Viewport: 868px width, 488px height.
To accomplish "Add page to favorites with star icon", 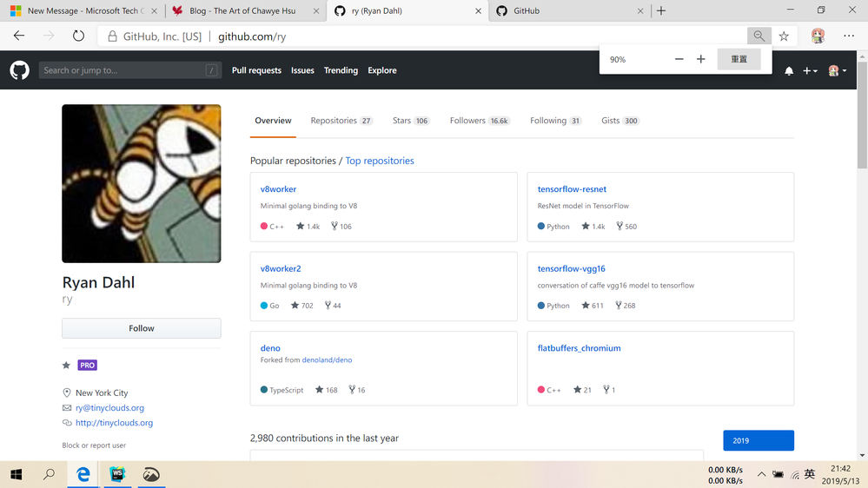I will (784, 36).
